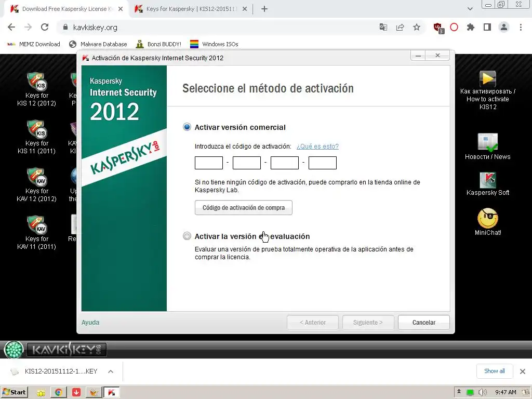Screen dimensions: 532x399
Task: Open a new browser tab
Action: (264, 9)
